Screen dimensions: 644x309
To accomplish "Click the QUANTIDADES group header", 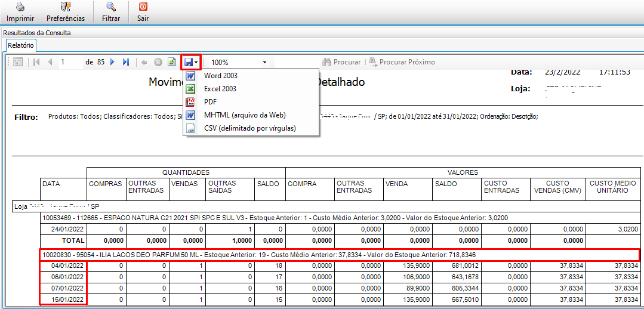I will coord(186,172).
